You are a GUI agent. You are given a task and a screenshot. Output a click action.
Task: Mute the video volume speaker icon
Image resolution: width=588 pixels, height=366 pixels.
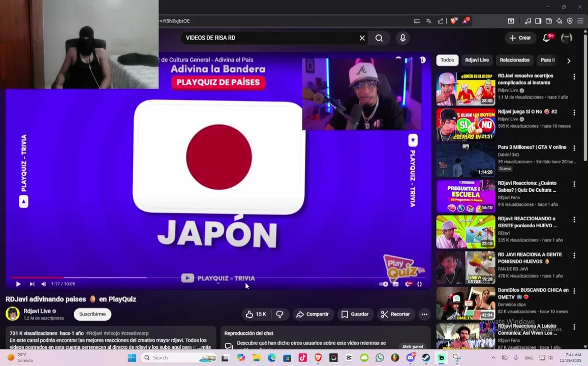coord(44,284)
